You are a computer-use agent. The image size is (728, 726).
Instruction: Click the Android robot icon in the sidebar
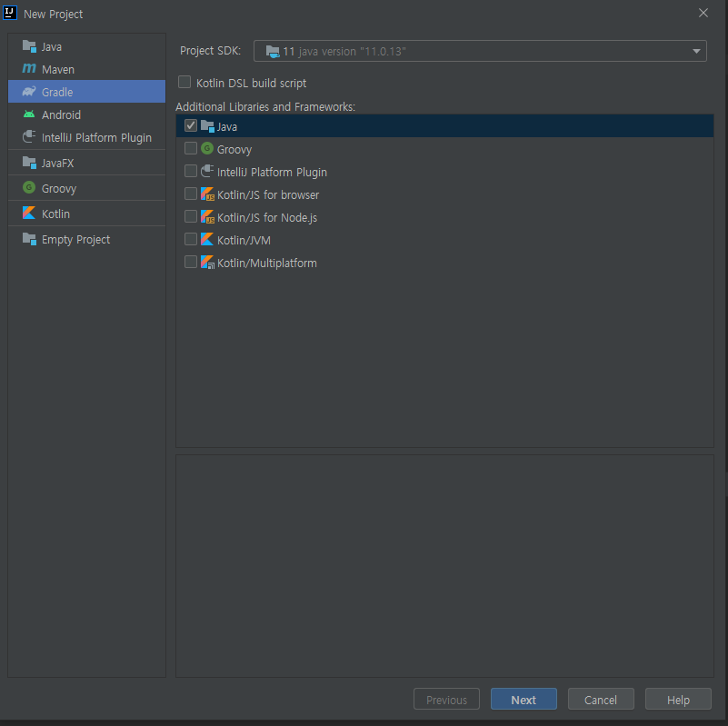coord(29,114)
